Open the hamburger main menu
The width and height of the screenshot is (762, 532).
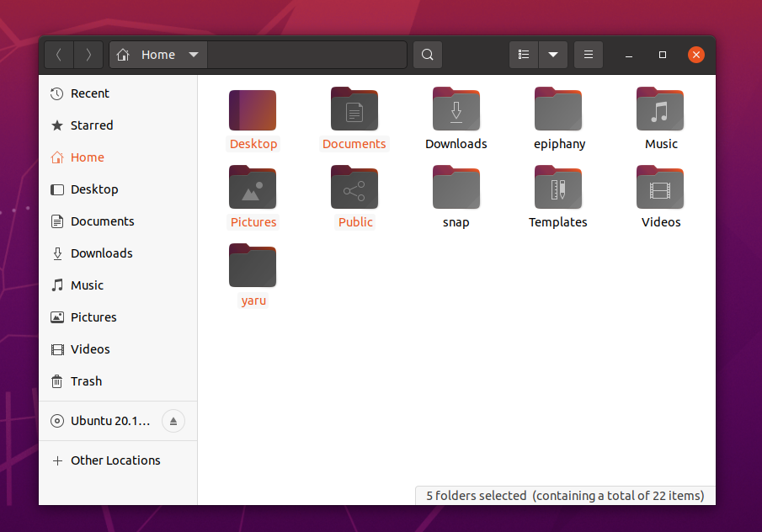(589, 55)
